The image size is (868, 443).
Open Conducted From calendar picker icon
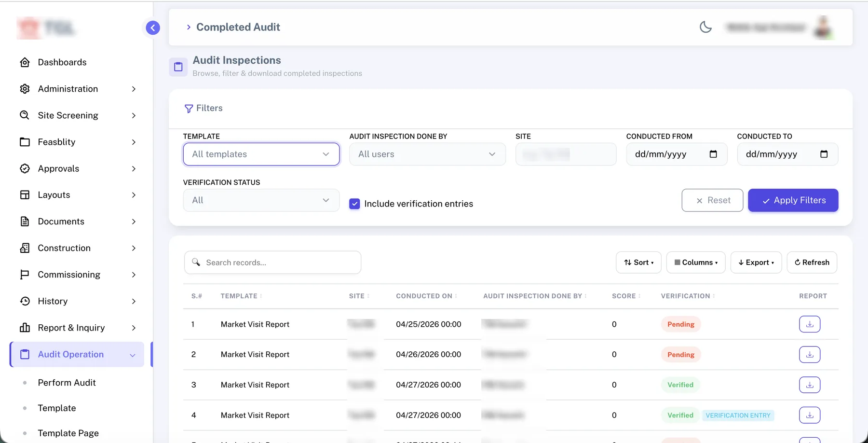point(713,154)
